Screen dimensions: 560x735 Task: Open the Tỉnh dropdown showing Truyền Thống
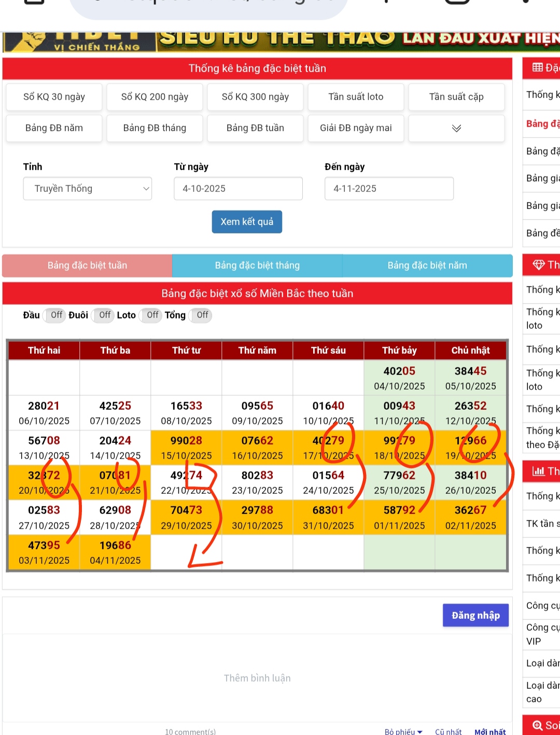[88, 189]
